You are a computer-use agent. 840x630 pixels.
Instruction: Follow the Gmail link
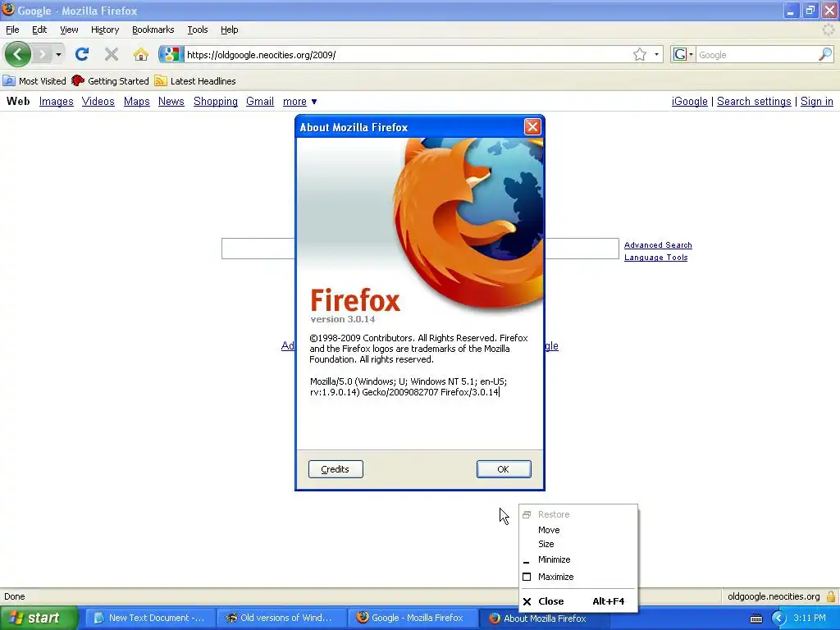[260, 101]
